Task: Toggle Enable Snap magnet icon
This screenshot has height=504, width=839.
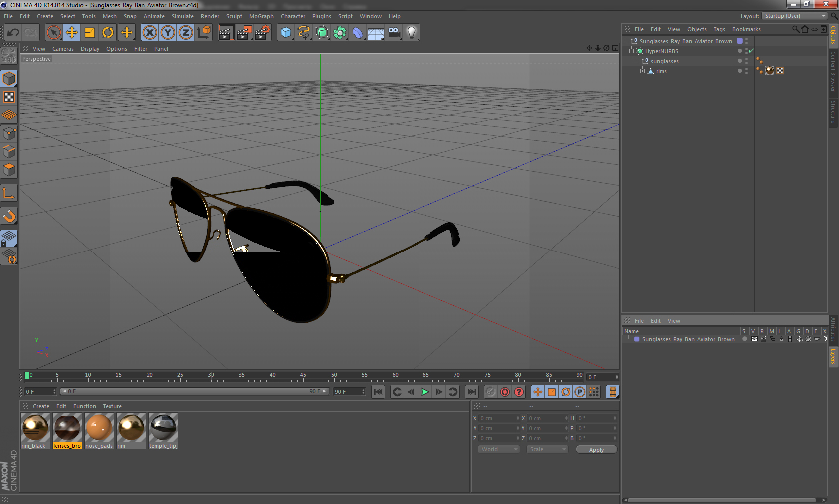Action: (x=9, y=216)
